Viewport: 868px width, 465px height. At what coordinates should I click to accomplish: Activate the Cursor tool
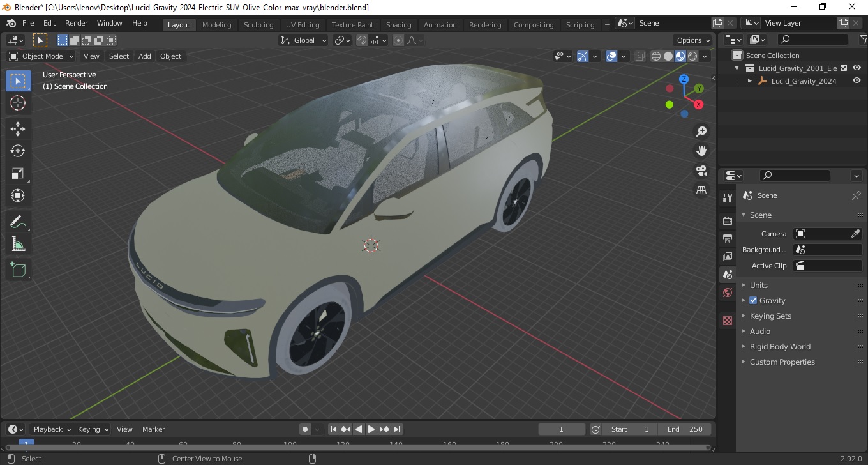(x=18, y=103)
